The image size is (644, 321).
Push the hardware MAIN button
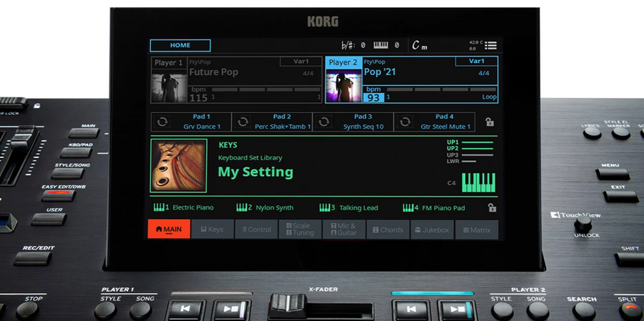[84, 133]
